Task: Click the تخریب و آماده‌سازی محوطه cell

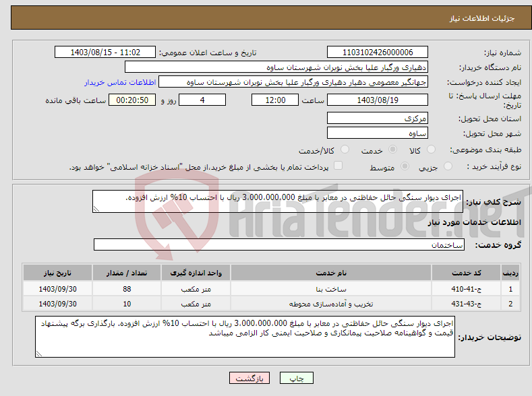Action: pyautogui.click(x=331, y=304)
